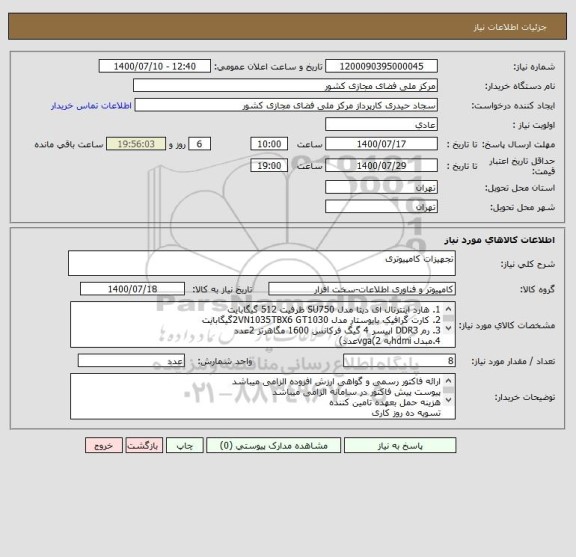576x557 pixels.
Task: Select text هزینه حمل بعهده تامین کننده
Action: (385, 403)
